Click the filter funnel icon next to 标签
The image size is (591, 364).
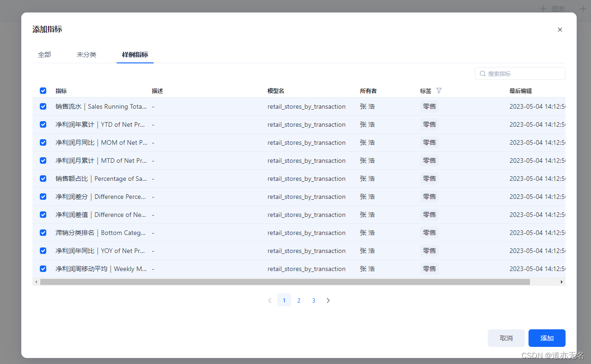439,91
